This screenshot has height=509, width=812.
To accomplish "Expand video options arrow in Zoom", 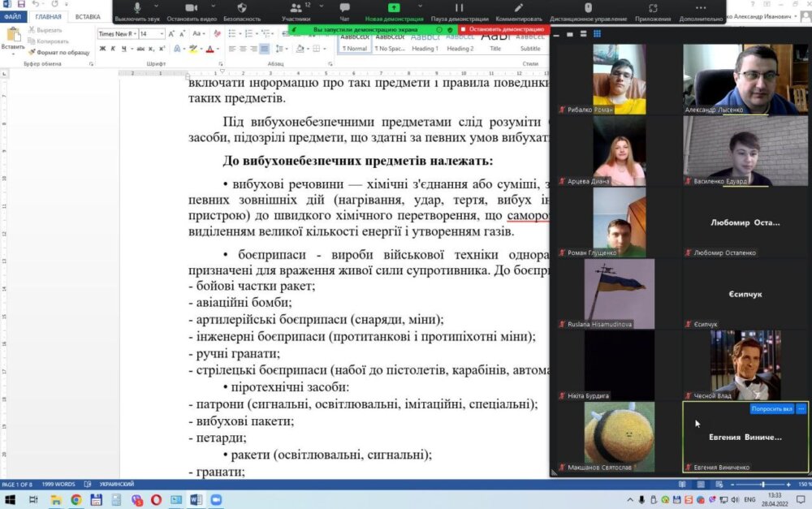I will 213,6.
